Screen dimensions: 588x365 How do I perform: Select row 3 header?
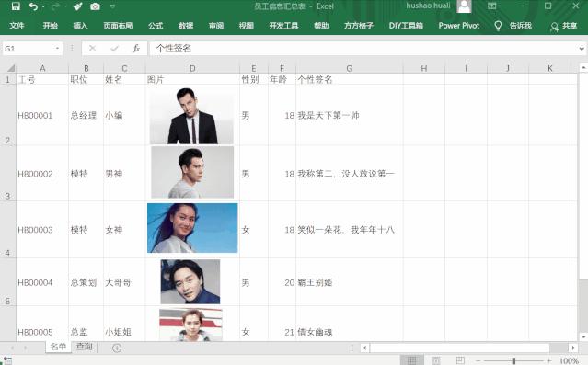coord(8,174)
